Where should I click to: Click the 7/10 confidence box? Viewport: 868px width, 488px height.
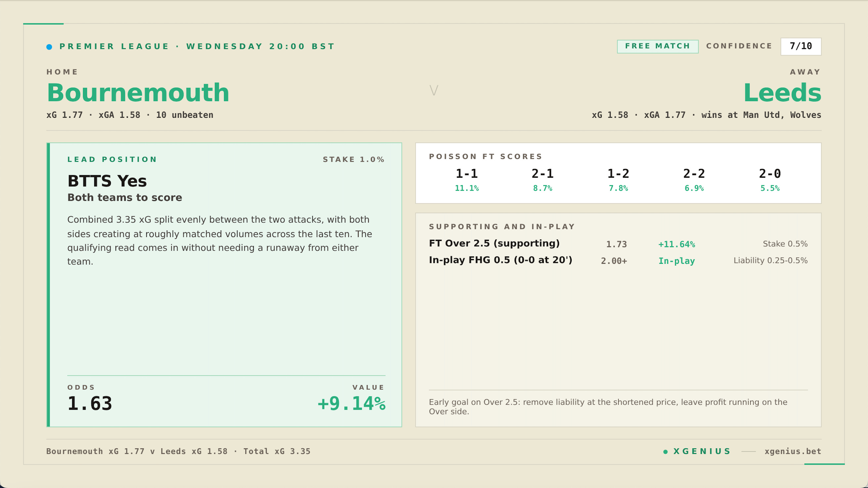tap(801, 46)
